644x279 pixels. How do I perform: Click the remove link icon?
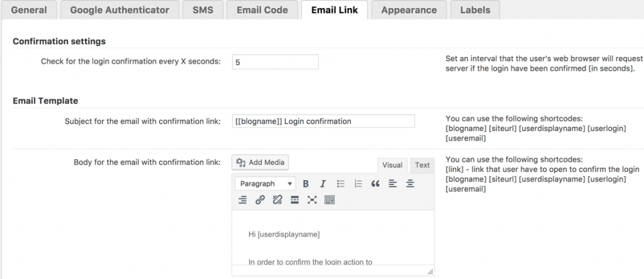[277, 200]
